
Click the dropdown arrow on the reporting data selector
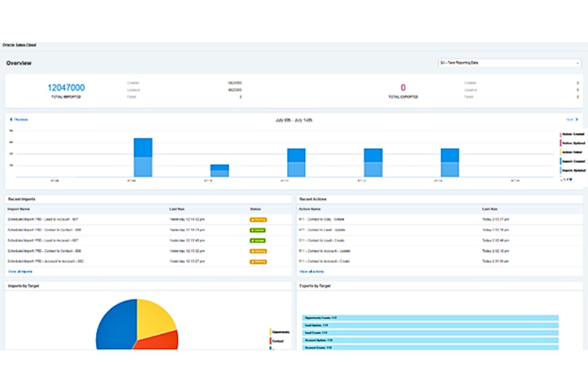(x=577, y=62)
